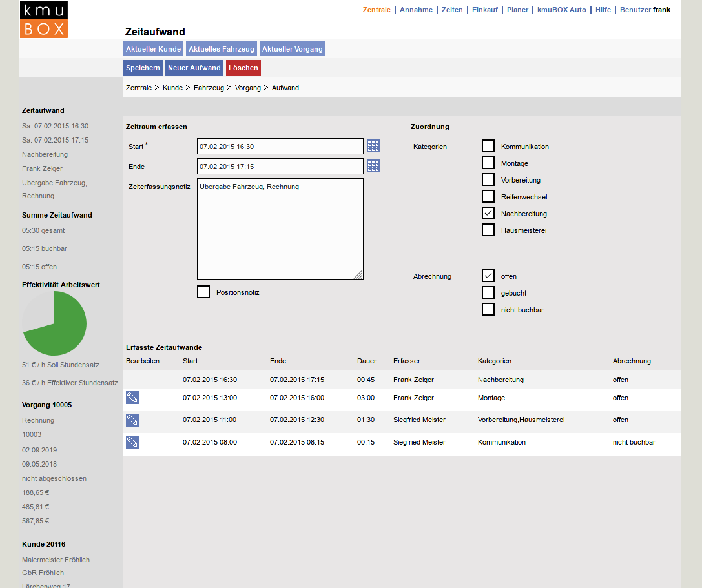The height and width of the screenshot is (588, 702).
Task: Click the red Löschen button
Action: click(243, 68)
